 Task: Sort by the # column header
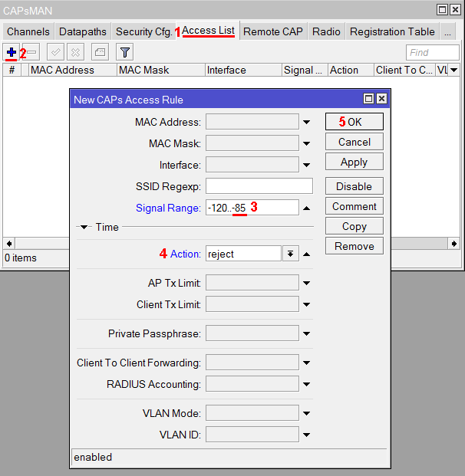pos(12,70)
